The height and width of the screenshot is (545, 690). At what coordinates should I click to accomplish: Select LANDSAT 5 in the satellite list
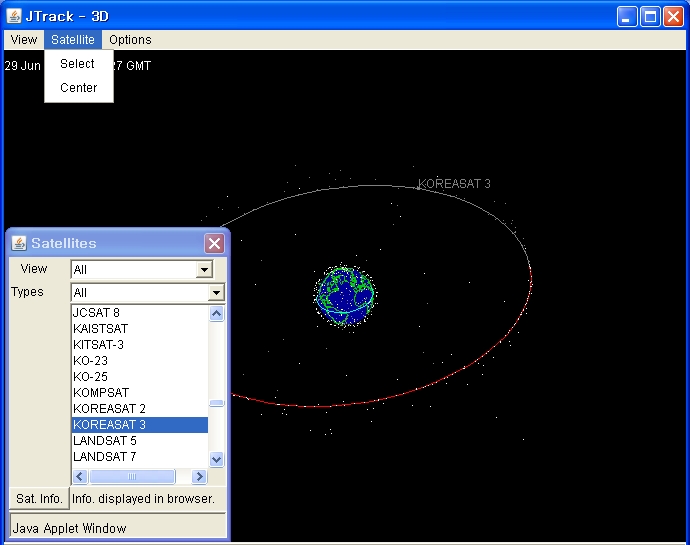pos(140,441)
